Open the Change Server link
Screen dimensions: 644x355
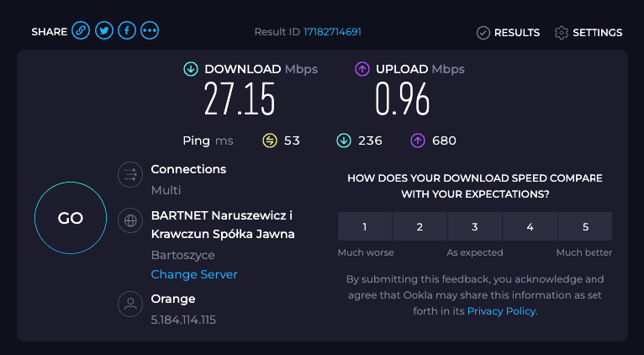[x=194, y=274]
